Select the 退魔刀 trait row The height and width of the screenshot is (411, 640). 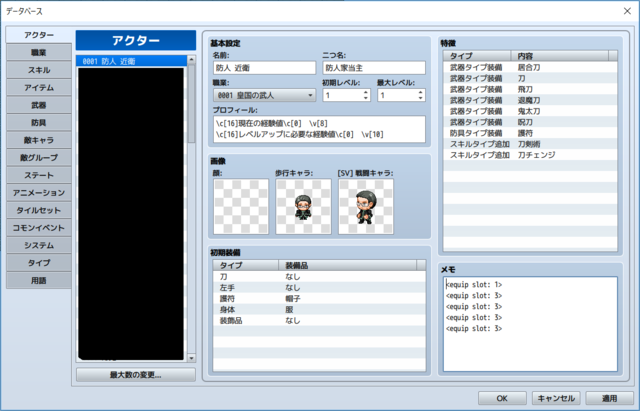[530, 100]
